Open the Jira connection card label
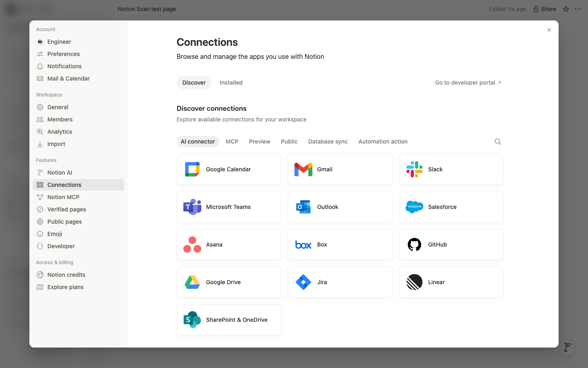Image resolution: width=588 pixels, height=368 pixels. coord(322,282)
